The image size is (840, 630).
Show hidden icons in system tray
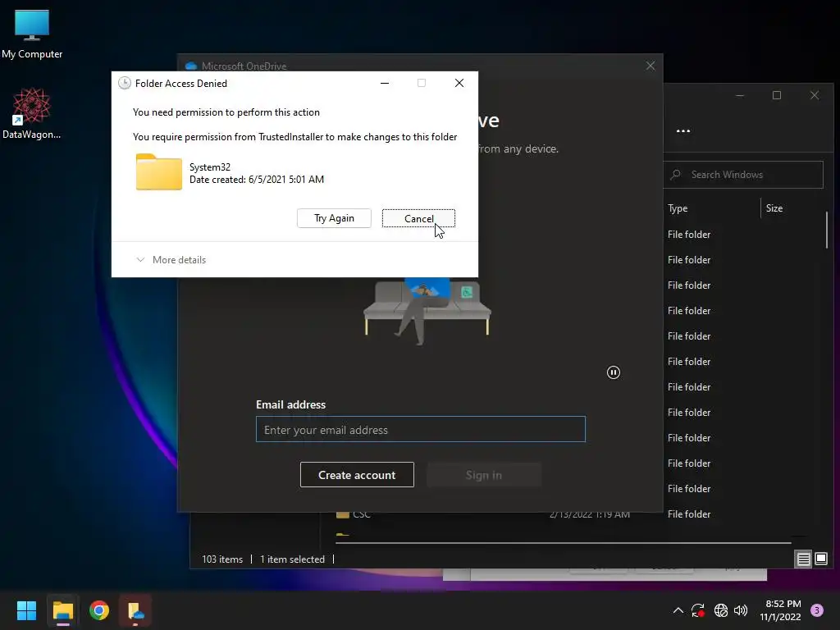coord(678,610)
